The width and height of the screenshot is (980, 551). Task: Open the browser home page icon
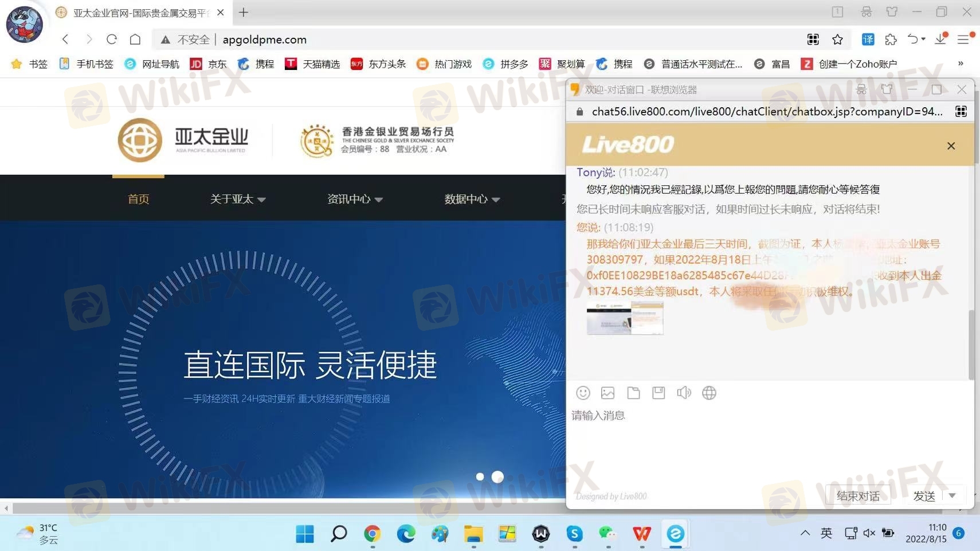point(135,39)
